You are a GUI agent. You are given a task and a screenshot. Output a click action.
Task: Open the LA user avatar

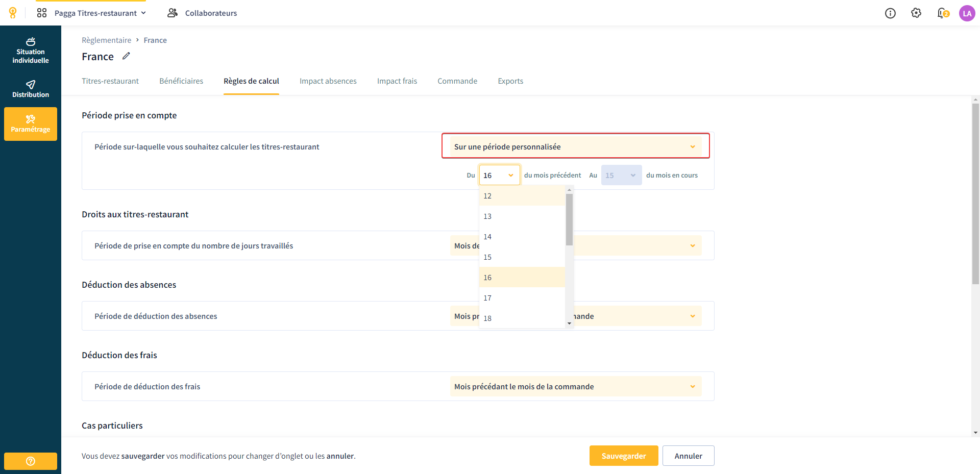coord(967,13)
